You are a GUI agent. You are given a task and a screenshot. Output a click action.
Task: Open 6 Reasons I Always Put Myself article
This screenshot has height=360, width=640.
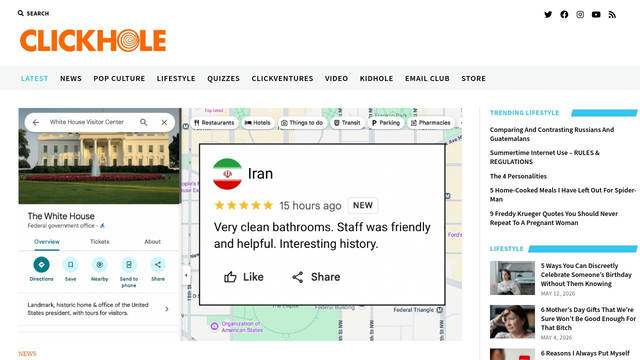click(585, 354)
